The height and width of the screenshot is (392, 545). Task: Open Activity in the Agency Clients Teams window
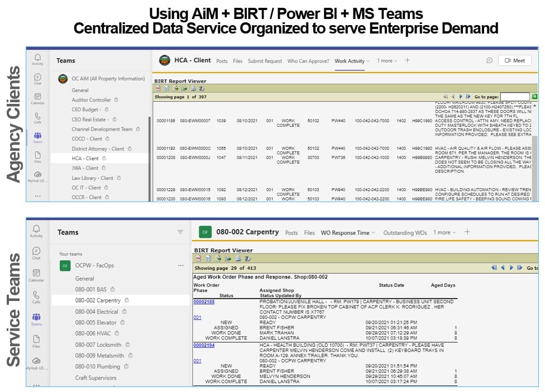coord(37,59)
